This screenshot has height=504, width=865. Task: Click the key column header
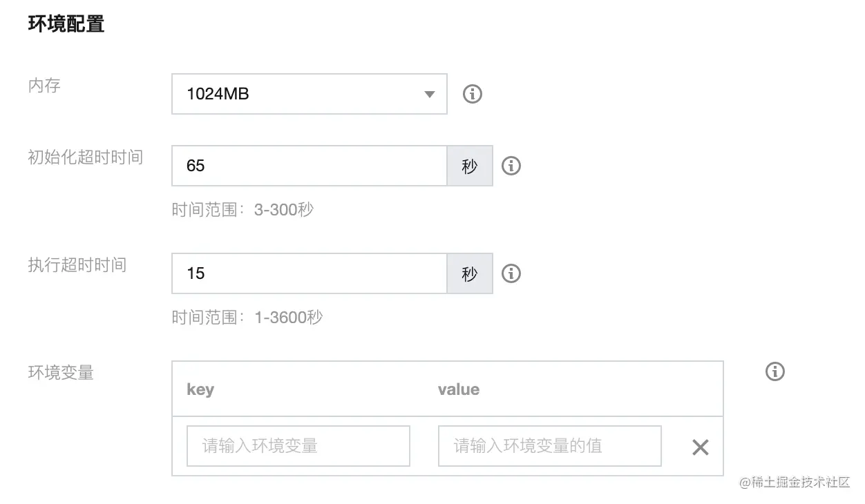[200, 389]
